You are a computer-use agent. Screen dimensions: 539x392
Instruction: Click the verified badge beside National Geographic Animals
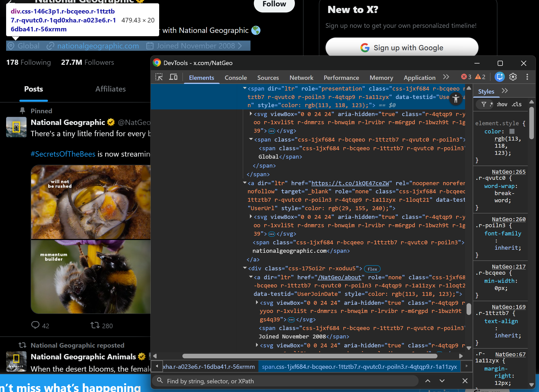click(142, 357)
